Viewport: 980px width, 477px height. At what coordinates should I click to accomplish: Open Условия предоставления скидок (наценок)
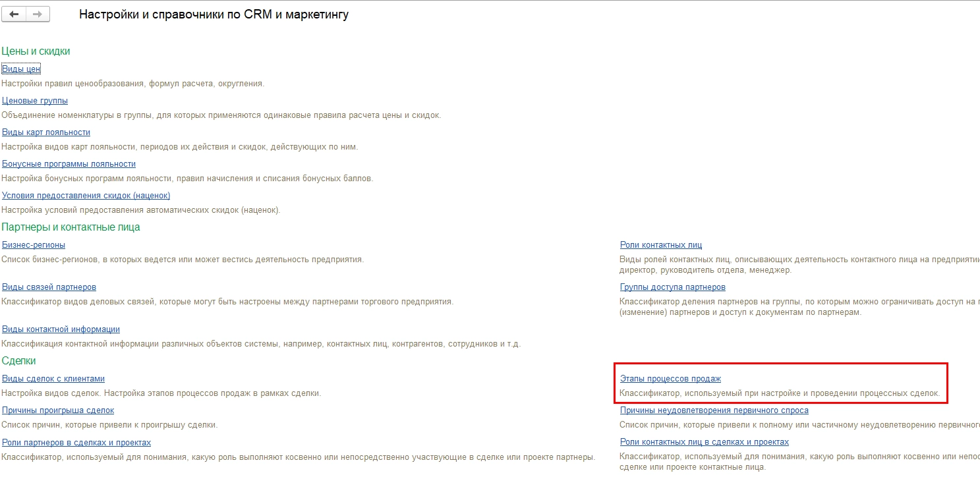(x=86, y=196)
